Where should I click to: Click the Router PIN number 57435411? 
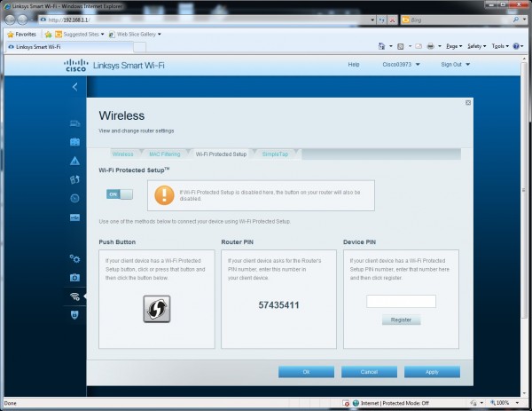click(x=279, y=305)
